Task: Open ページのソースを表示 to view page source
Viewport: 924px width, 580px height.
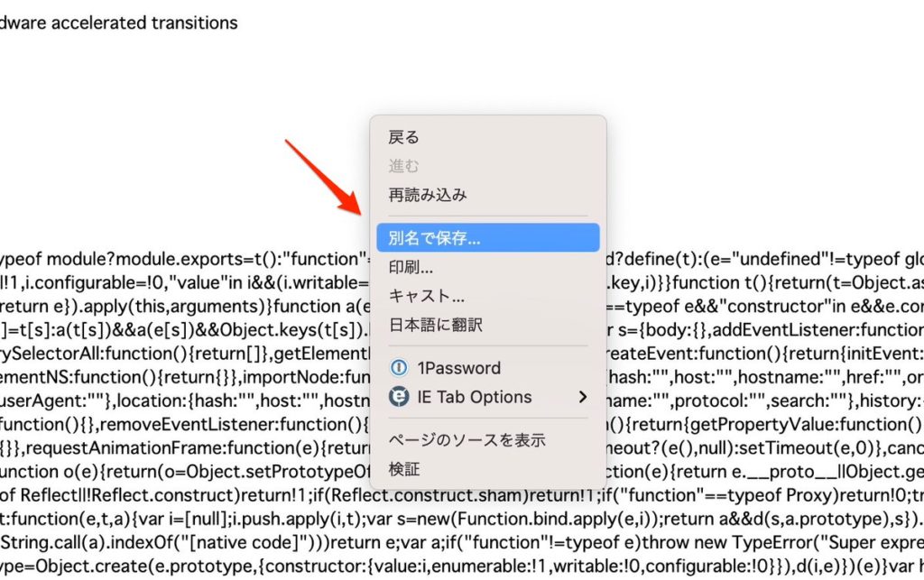Action: click(467, 440)
